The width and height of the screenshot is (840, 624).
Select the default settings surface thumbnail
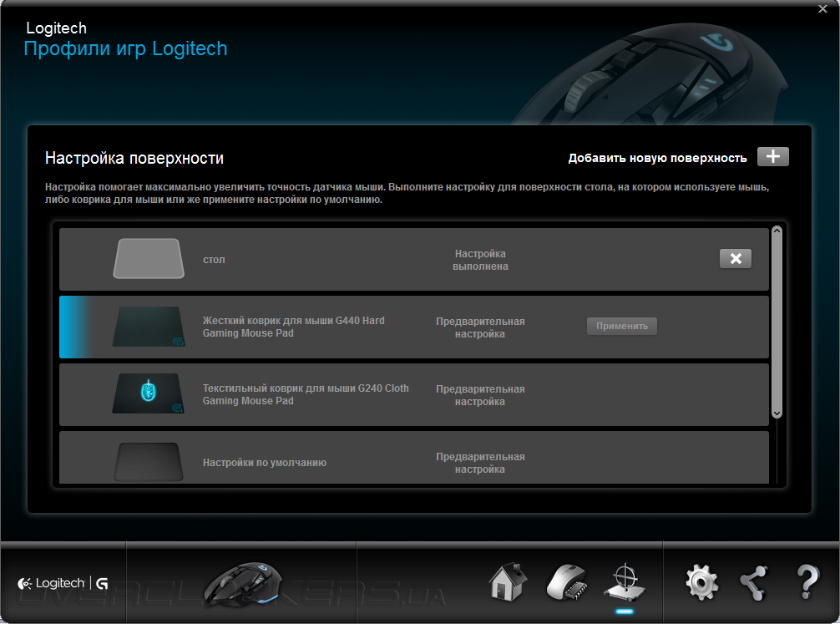tap(149, 462)
